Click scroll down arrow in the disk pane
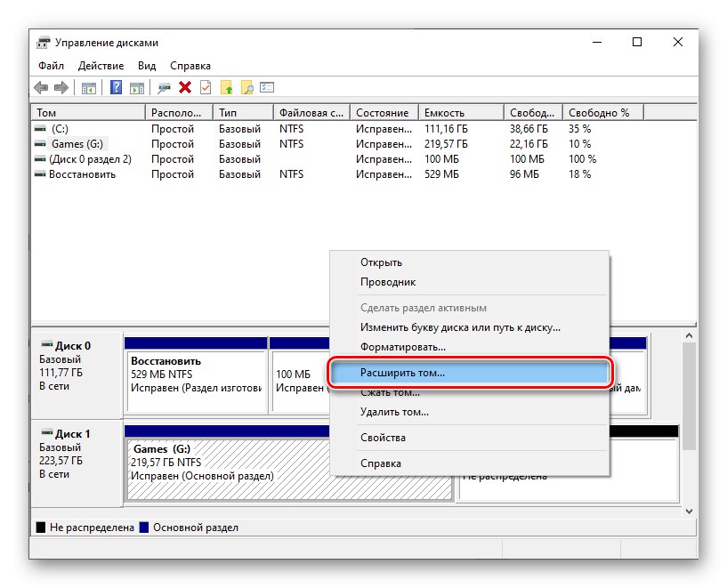Viewport: 727px width, 588px height. (x=688, y=511)
